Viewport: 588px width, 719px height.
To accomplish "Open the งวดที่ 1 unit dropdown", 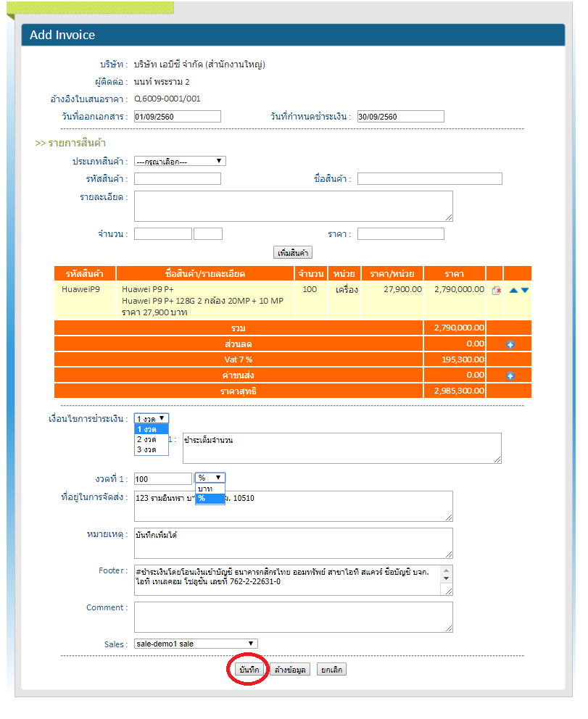I will (210, 478).
